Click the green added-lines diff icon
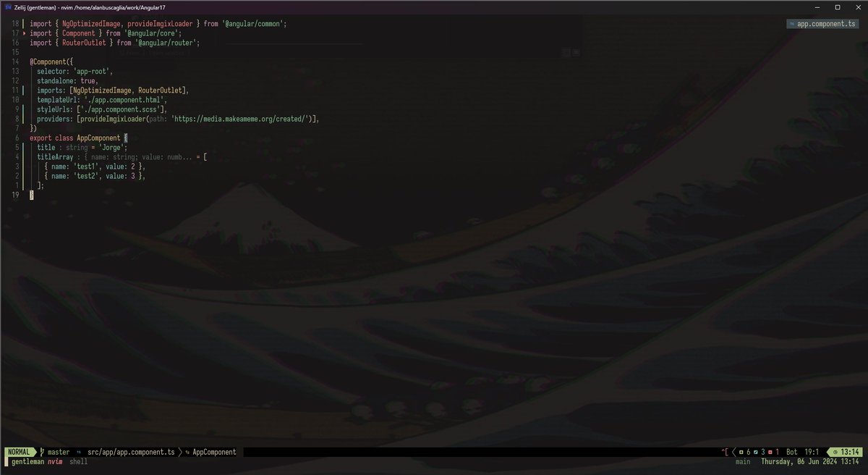The height and width of the screenshot is (475, 868). pos(741,452)
